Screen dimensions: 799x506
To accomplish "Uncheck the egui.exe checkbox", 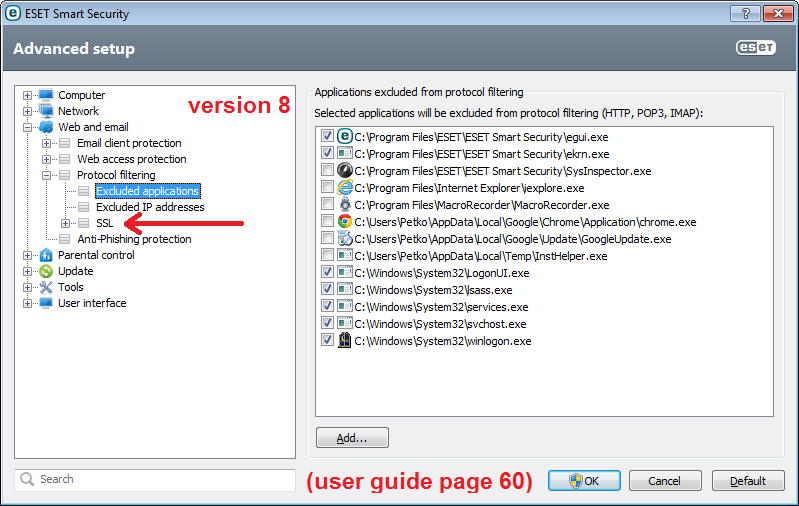I will pos(327,136).
